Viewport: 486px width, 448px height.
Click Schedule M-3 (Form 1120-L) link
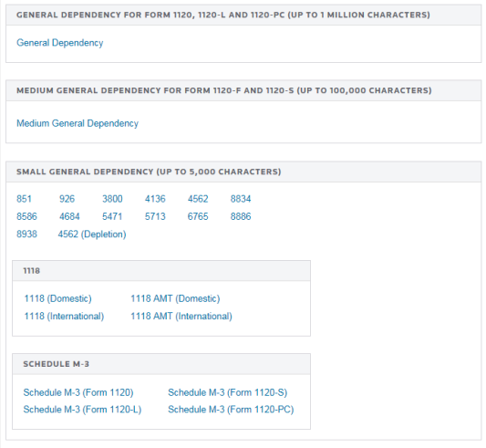(x=82, y=410)
